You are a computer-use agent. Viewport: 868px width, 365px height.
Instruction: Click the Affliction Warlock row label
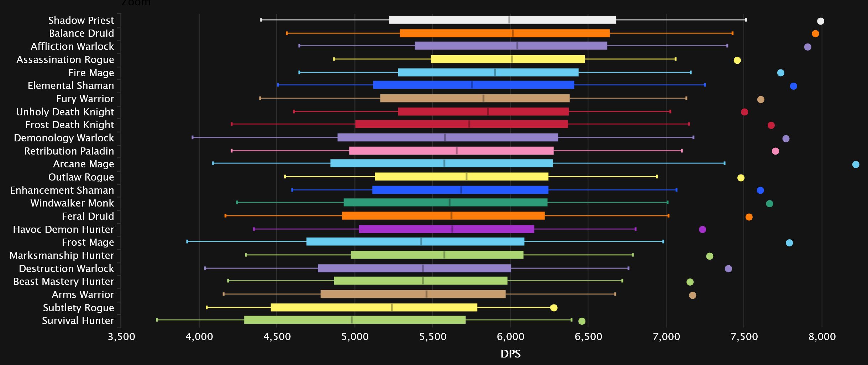click(72, 46)
